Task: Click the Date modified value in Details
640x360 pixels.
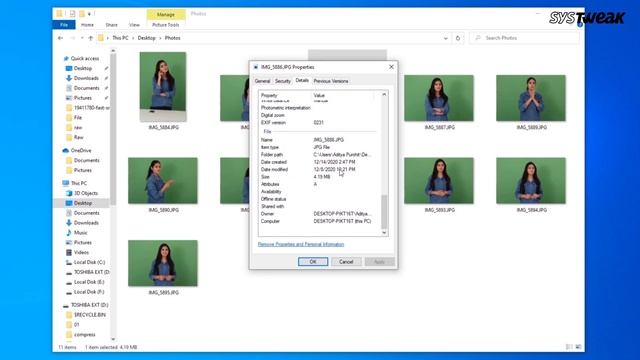Action: click(334, 169)
